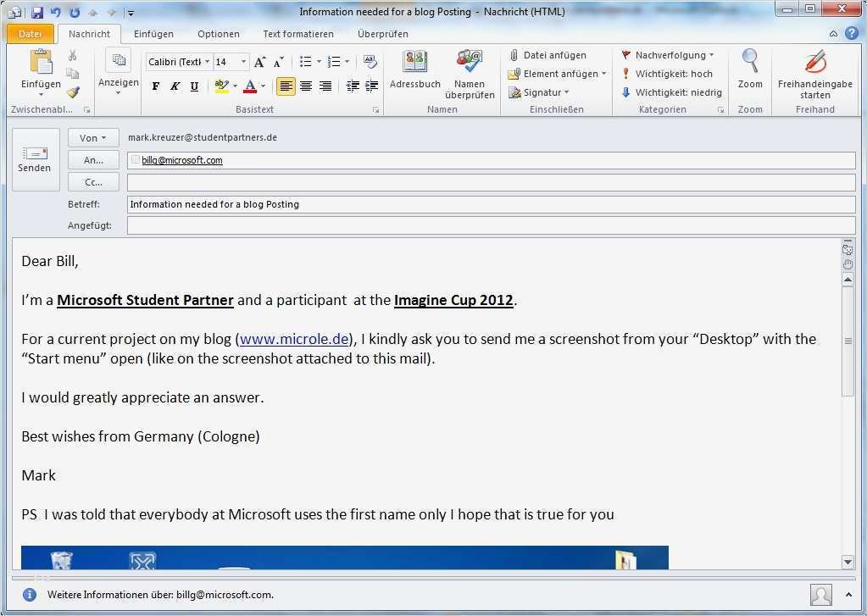Click the Redo arrow in title bar

tap(74, 12)
